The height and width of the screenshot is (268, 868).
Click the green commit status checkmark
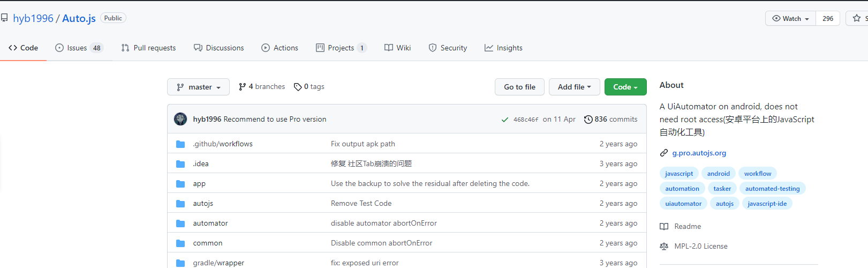tap(504, 120)
